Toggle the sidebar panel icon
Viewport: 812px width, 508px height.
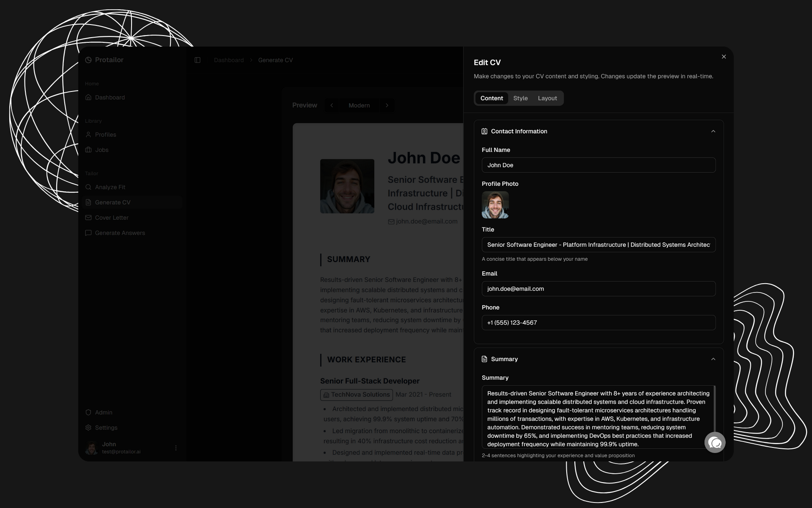point(198,60)
